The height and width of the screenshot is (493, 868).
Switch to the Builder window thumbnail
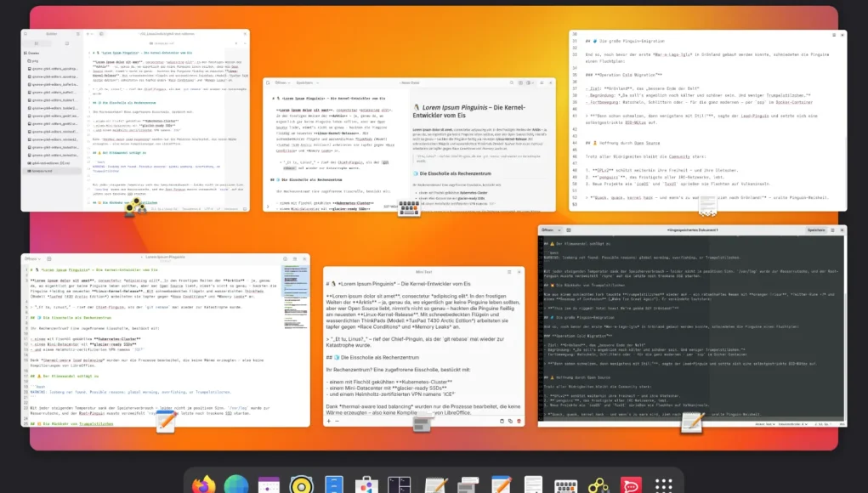click(135, 121)
